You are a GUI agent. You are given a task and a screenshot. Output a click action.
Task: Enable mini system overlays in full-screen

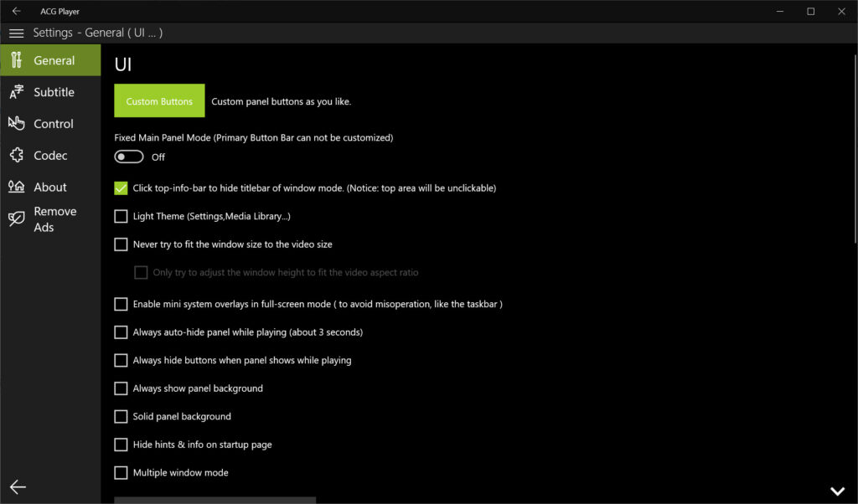[x=121, y=304]
